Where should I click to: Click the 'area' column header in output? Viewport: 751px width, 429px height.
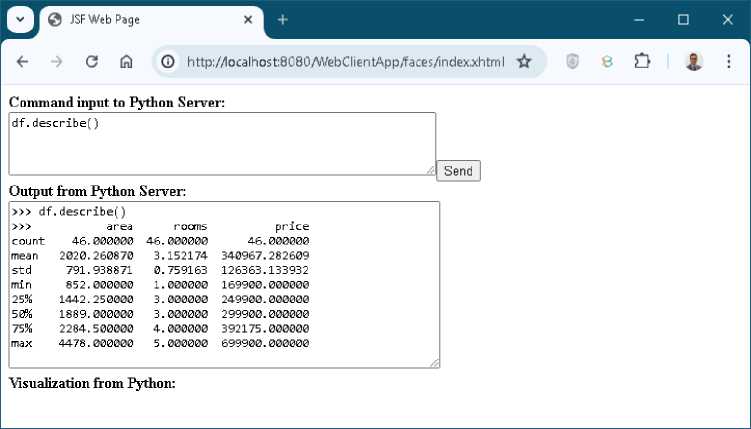pos(120,226)
